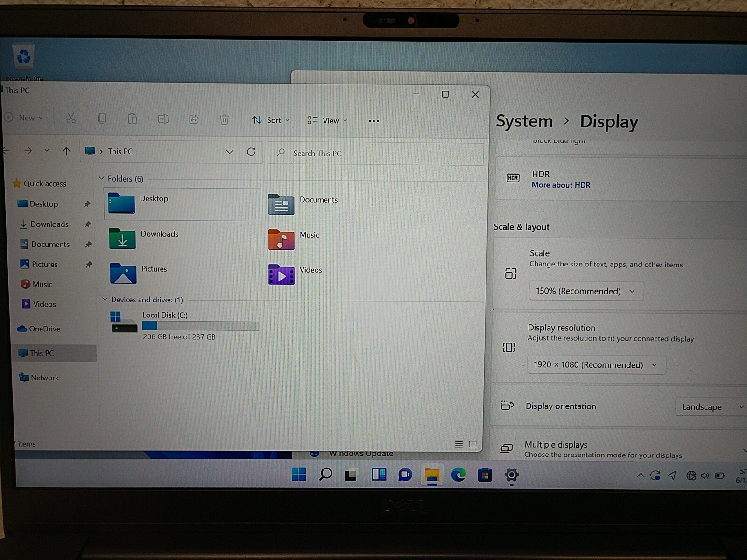Select the Videos folder in main pane
This screenshot has height=560, width=747.
click(296, 274)
